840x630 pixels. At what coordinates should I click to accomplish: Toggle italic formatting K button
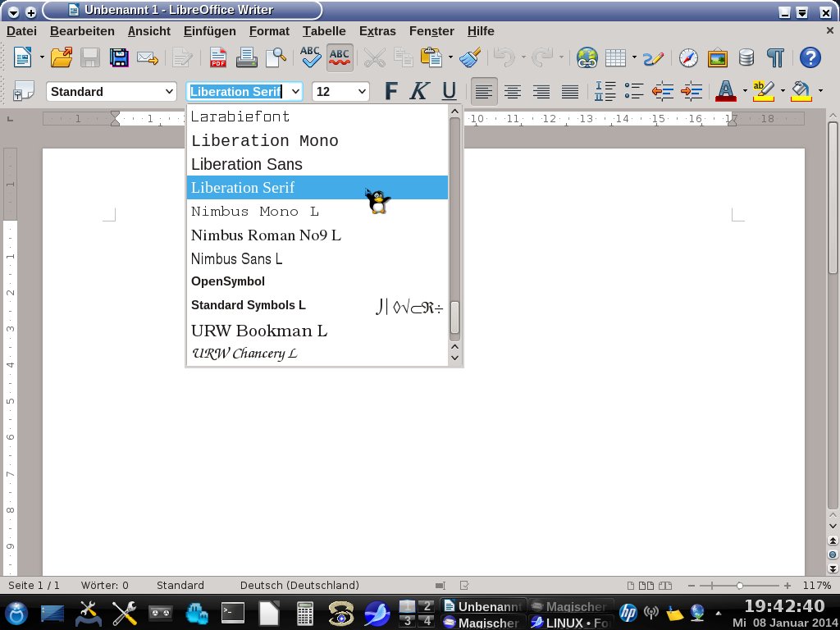[419, 91]
